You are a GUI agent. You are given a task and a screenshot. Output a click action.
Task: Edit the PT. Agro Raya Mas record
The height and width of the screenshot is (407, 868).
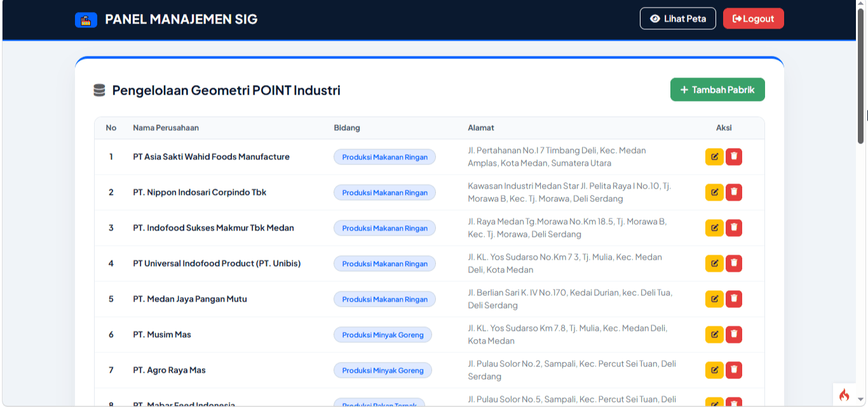(714, 370)
